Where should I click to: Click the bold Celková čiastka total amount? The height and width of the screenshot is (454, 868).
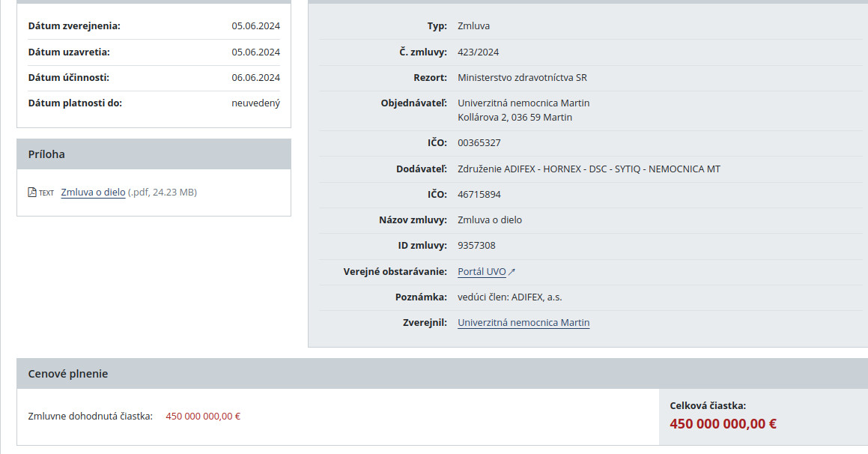coord(723,424)
